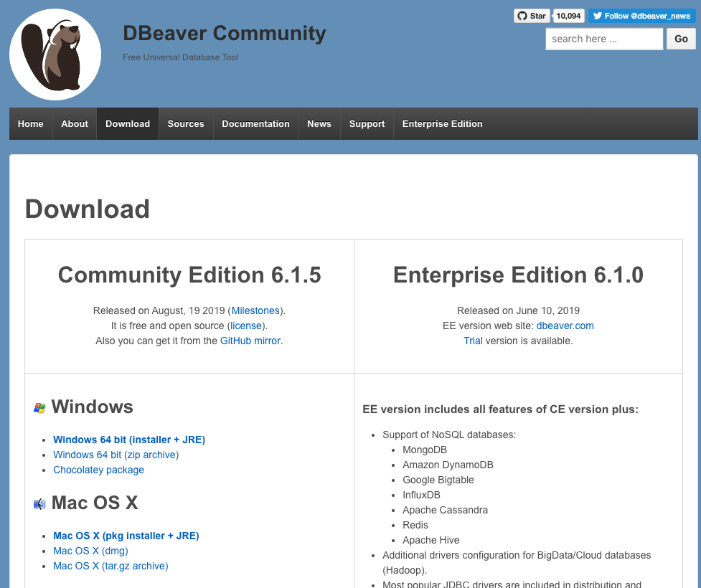This screenshot has height=588, width=701.
Task: Download Mac OS X pkg installer + JRE
Action: (126, 536)
